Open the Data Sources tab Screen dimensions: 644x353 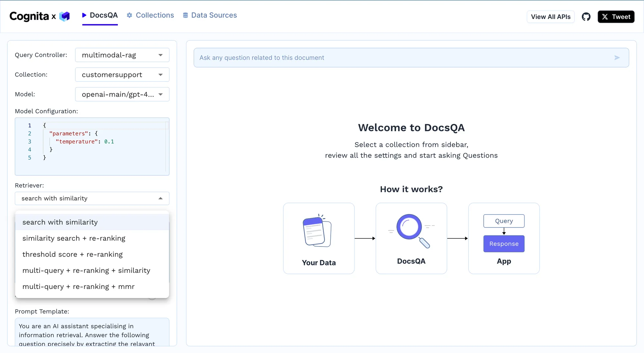pyautogui.click(x=214, y=15)
